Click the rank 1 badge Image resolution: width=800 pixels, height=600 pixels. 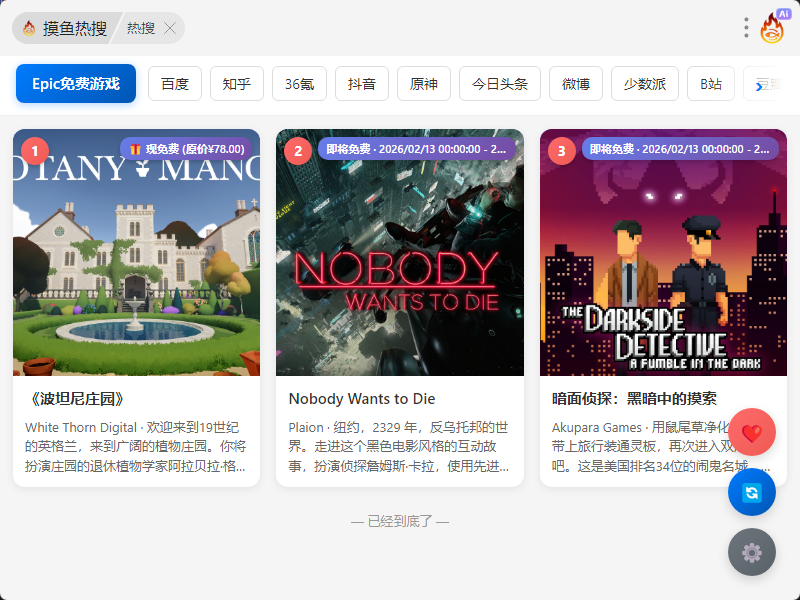35,151
